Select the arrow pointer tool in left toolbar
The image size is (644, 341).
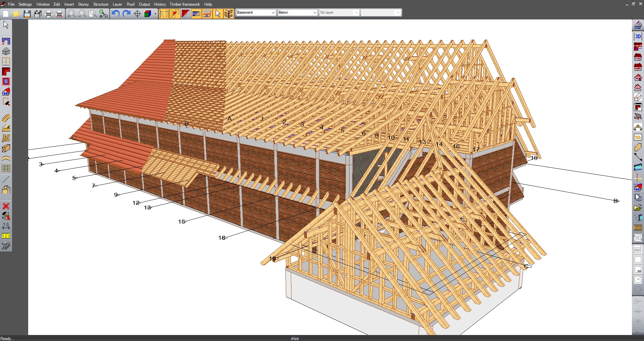point(6,25)
